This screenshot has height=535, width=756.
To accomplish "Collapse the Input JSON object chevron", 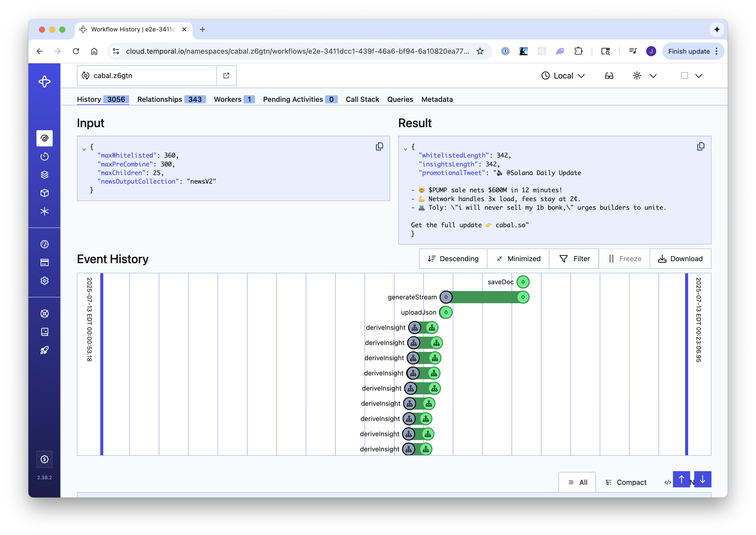I will [84, 149].
